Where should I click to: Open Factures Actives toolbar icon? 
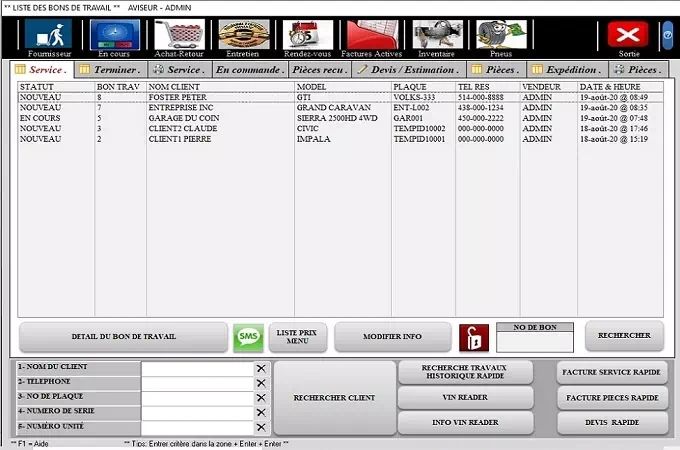click(x=371, y=37)
